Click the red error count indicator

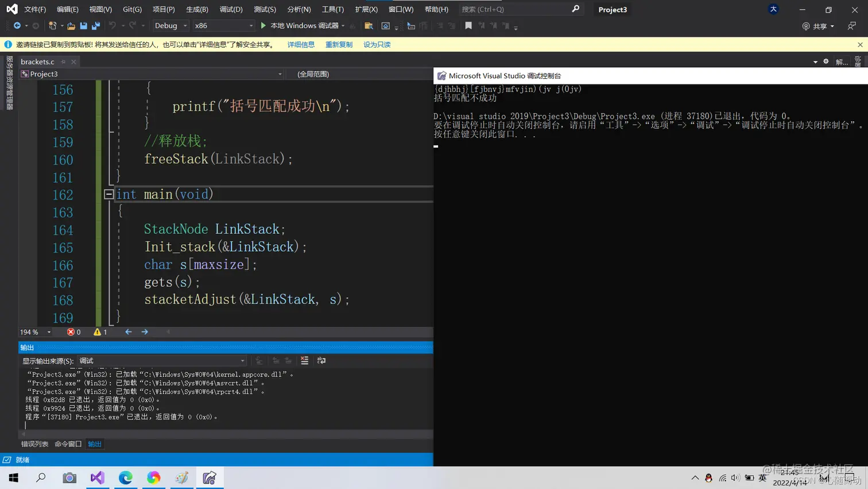(x=73, y=332)
